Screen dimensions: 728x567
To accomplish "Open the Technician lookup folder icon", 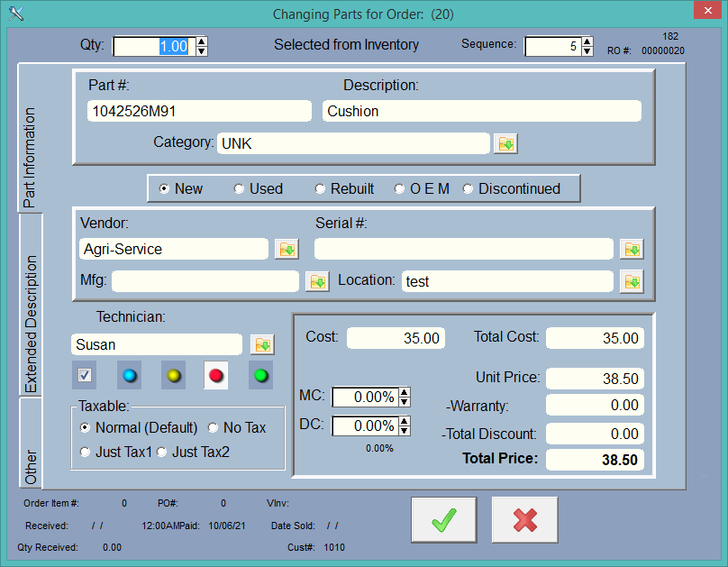I will click(x=262, y=344).
